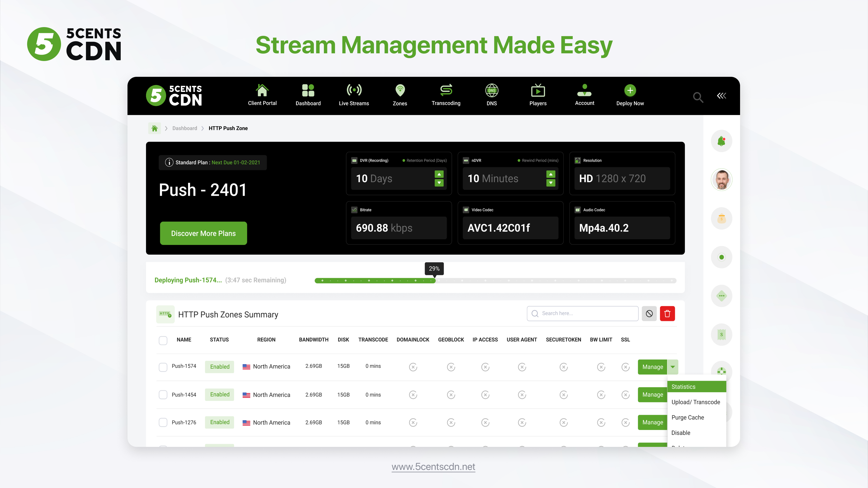Choose Purge Cache from the context menu
The height and width of the screenshot is (488, 868).
[x=688, y=417]
